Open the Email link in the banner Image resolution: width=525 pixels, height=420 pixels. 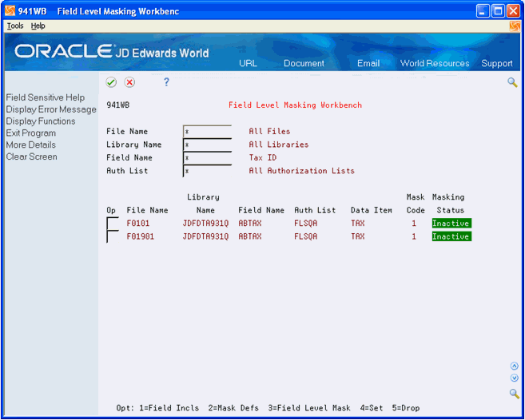[368, 63]
